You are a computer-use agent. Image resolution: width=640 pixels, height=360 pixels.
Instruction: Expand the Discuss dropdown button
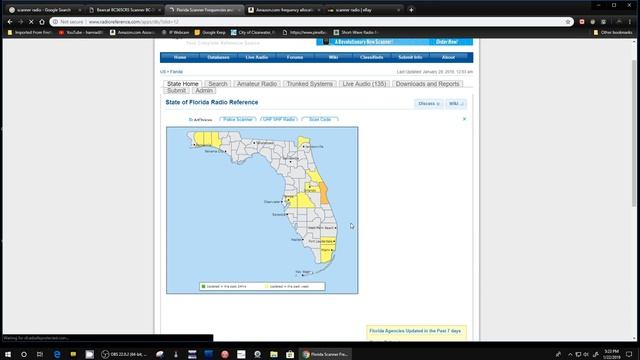pyautogui.click(x=429, y=104)
